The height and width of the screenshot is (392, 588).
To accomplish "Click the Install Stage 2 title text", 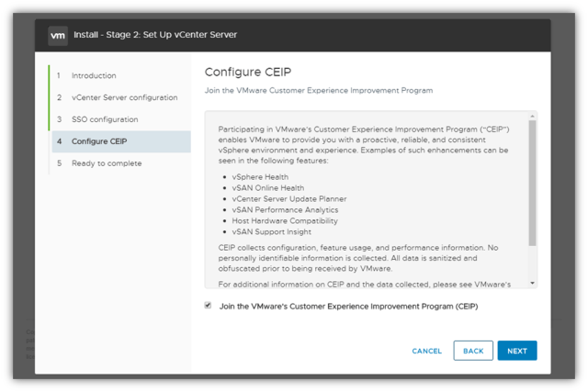I will (x=155, y=35).
